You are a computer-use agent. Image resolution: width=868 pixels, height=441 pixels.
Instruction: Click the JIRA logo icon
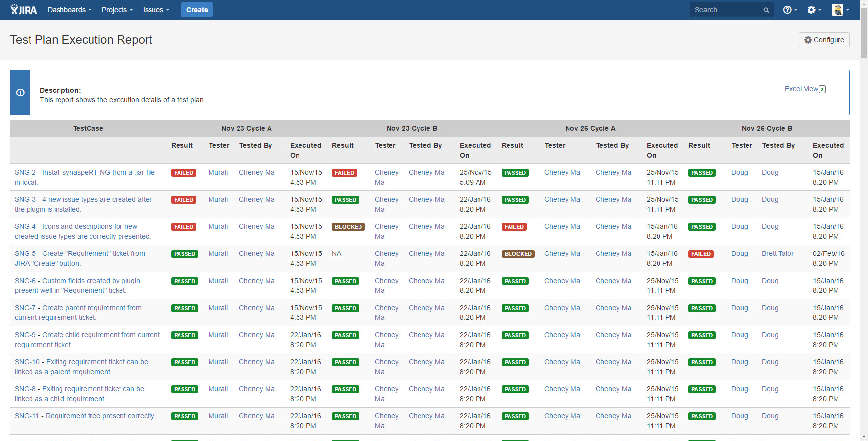[x=24, y=10]
